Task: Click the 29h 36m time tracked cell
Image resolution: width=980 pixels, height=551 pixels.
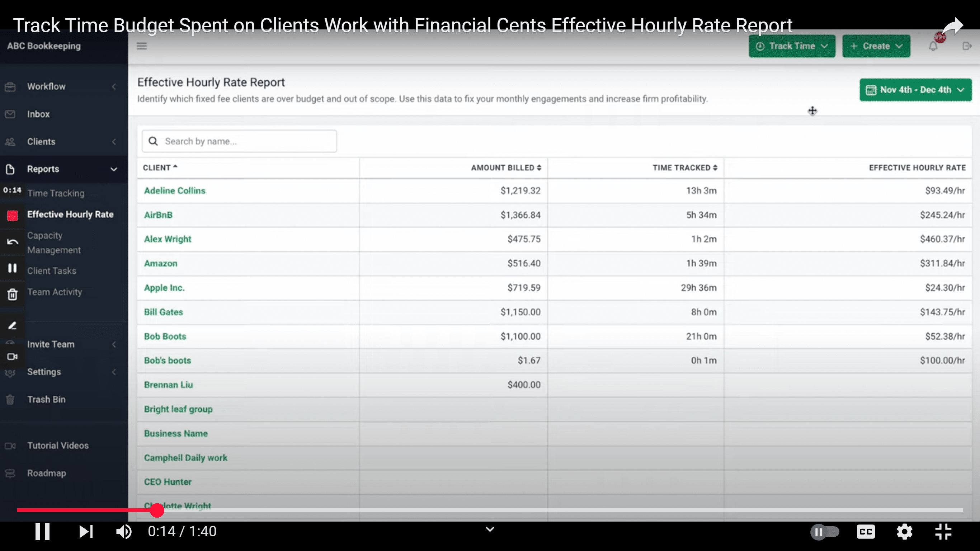Action: [635, 288]
